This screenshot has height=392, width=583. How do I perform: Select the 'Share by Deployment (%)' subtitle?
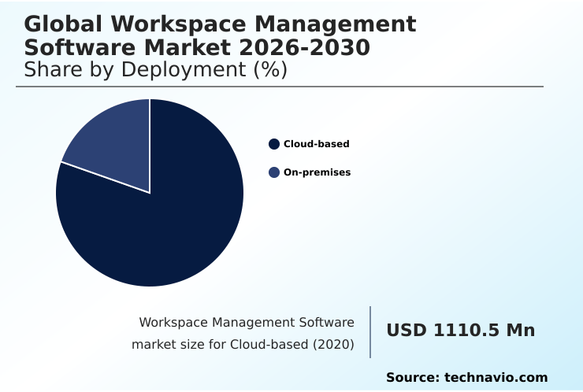(x=155, y=70)
